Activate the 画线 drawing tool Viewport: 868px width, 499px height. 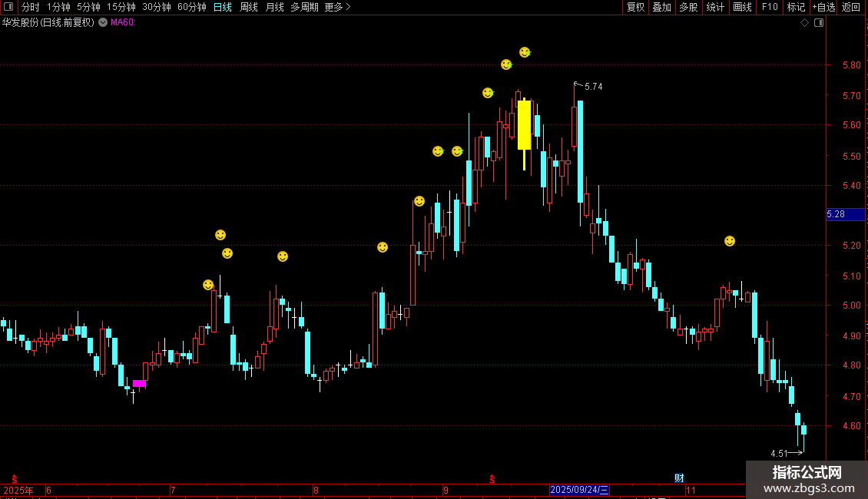(742, 7)
